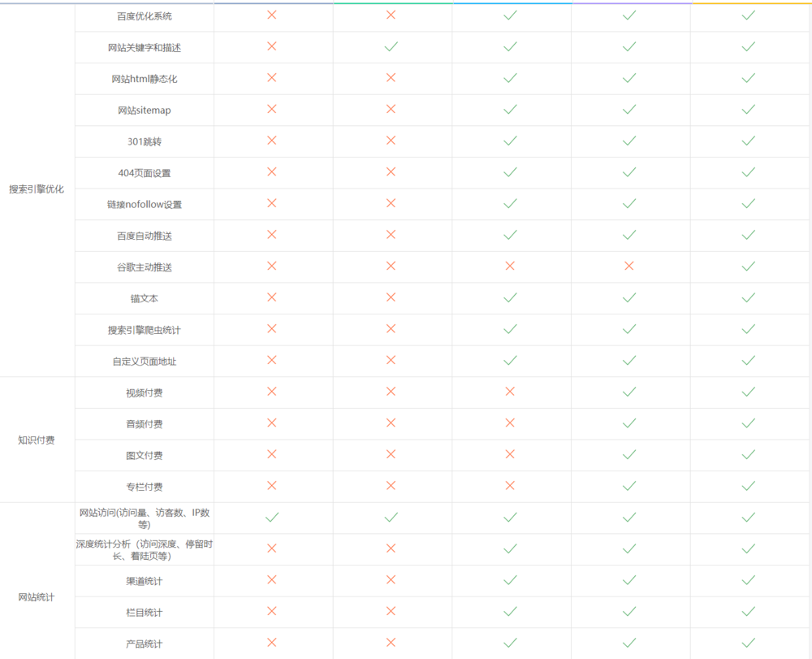The width and height of the screenshot is (812, 659).
Task: Click 301跳转 check in the fourth plan column
Action: click(x=629, y=141)
